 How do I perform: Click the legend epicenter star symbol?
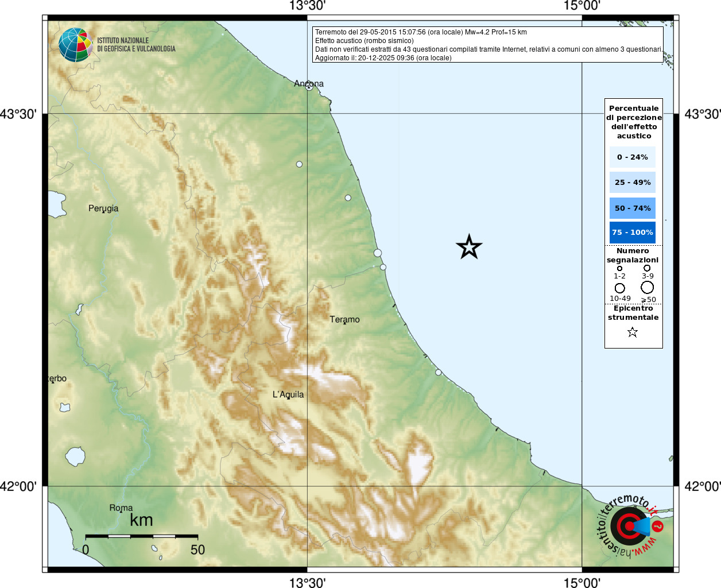point(633,332)
